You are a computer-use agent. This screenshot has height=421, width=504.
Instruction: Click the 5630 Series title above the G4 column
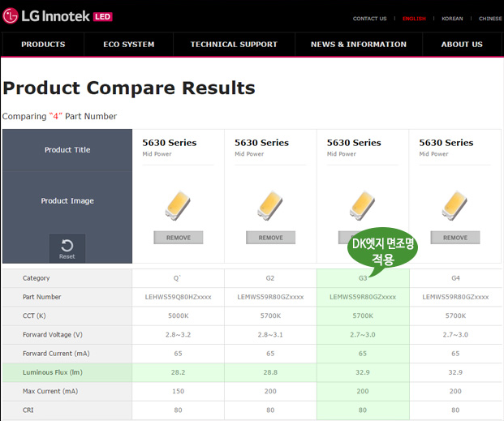click(x=446, y=143)
